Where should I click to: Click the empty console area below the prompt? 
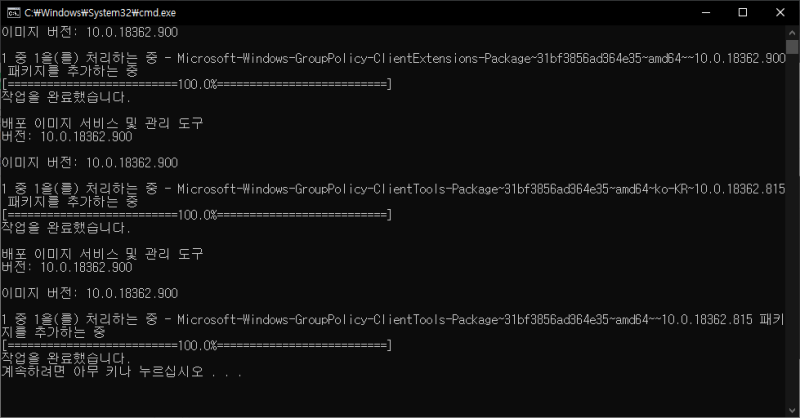tap(393, 398)
